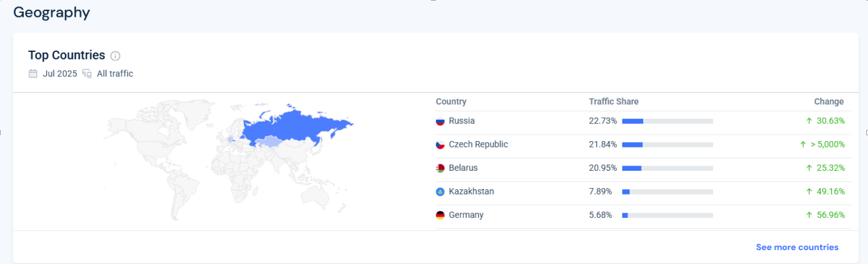Click Russia's traffic share bar
Screen dimensions: 868x264
[667, 121]
